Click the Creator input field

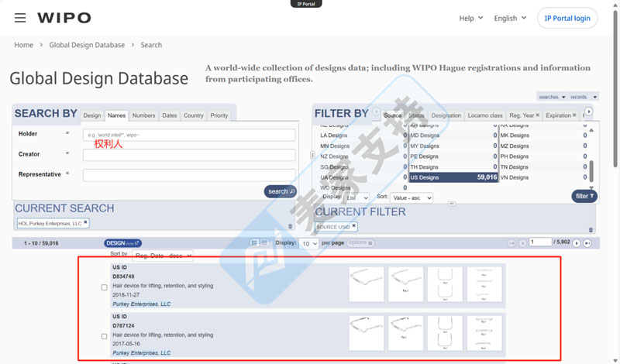(189, 155)
